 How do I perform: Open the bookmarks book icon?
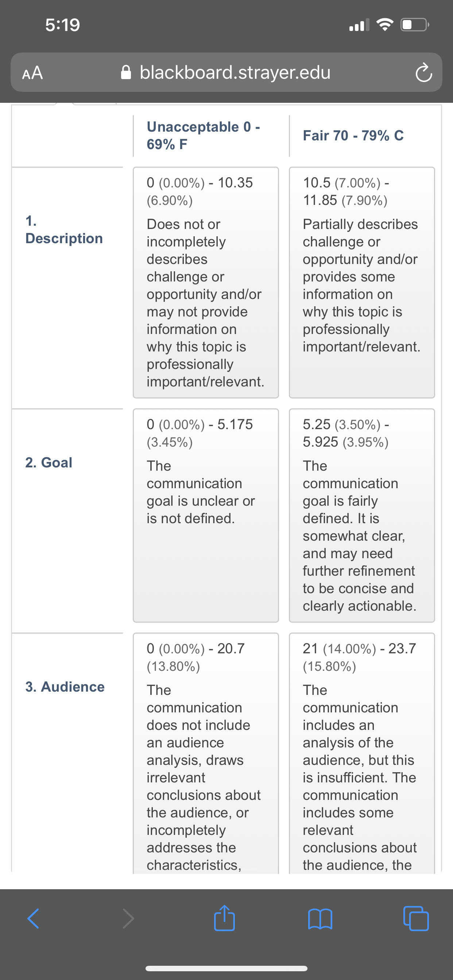(x=320, y=919)
